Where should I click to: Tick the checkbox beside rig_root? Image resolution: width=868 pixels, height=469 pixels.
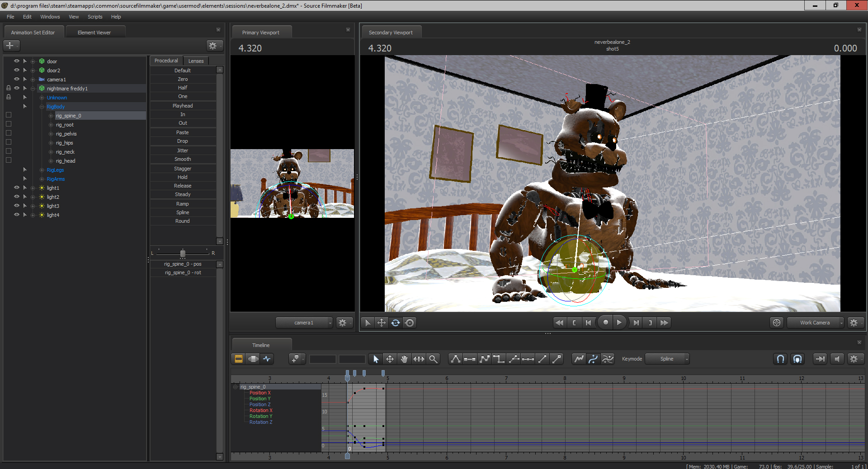(9, 124)
